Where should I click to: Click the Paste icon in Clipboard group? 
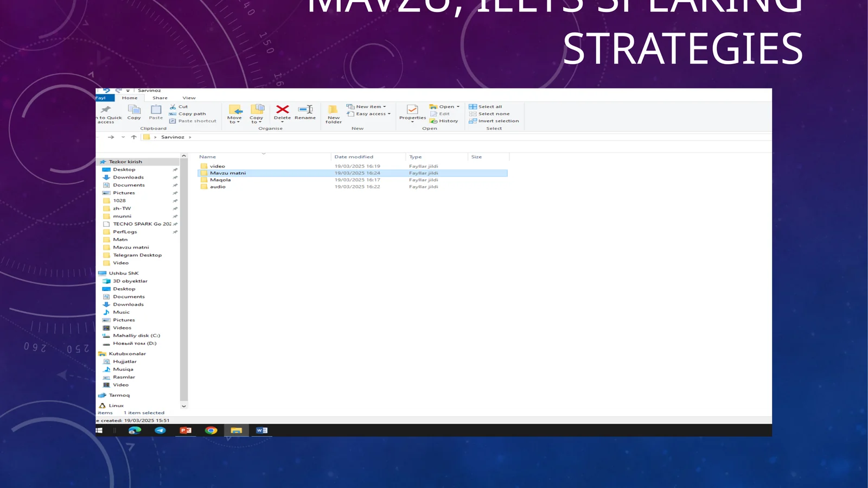[156, 112]
